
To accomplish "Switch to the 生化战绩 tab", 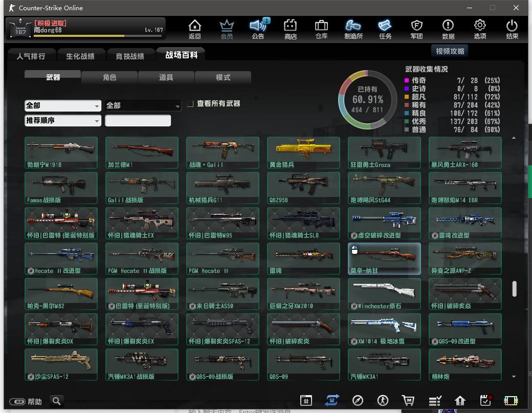I will point(80,56).
